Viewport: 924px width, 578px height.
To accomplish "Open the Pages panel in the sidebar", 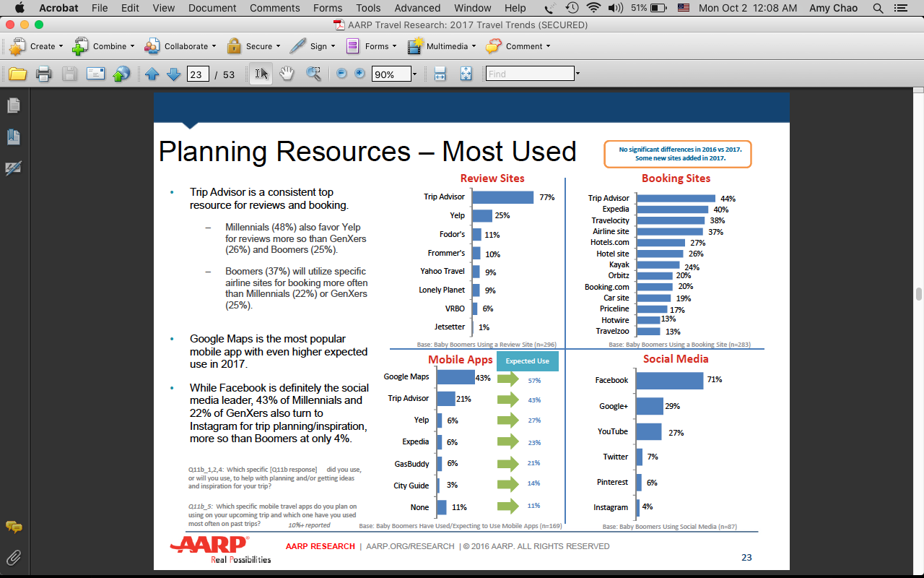I will pos(14,105).
